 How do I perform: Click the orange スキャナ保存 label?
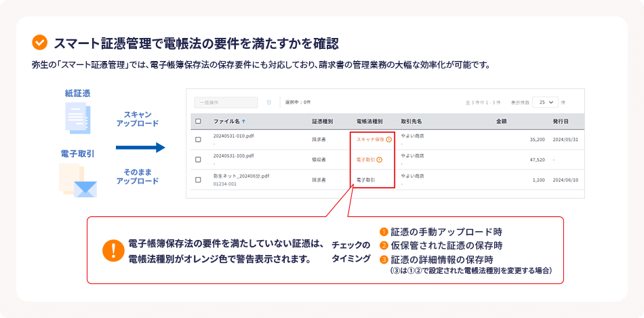[370, 140]
